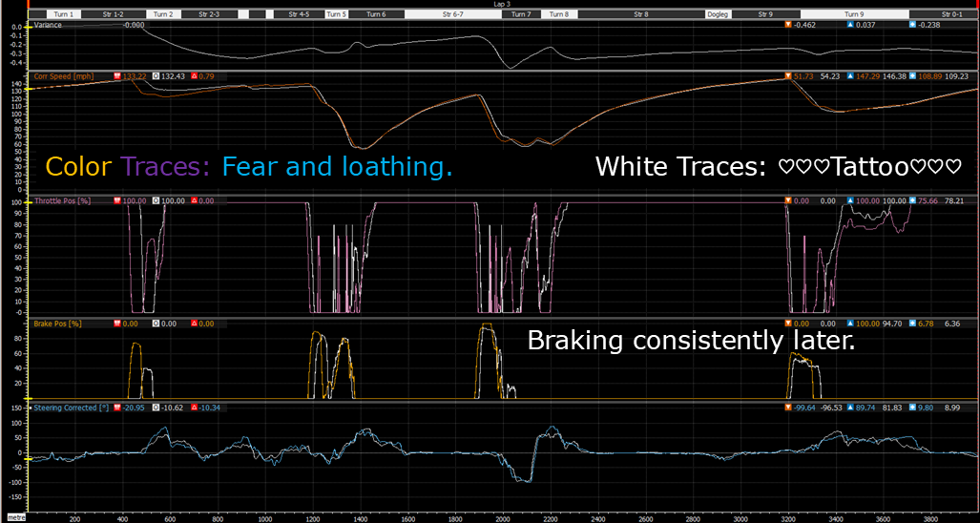
Task: Click the Brake Pos average diamond icon
Action: [914, 324]
